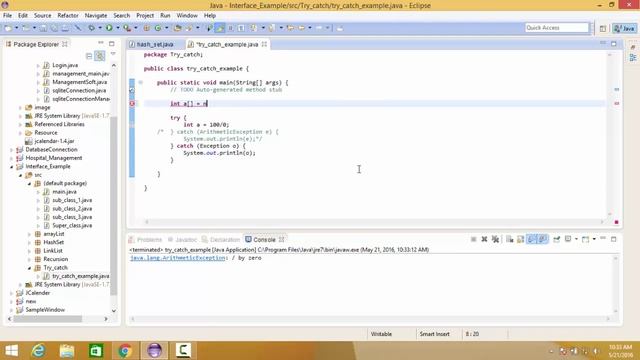Click the error marker beside int a[] line

[x=132, y=104]
